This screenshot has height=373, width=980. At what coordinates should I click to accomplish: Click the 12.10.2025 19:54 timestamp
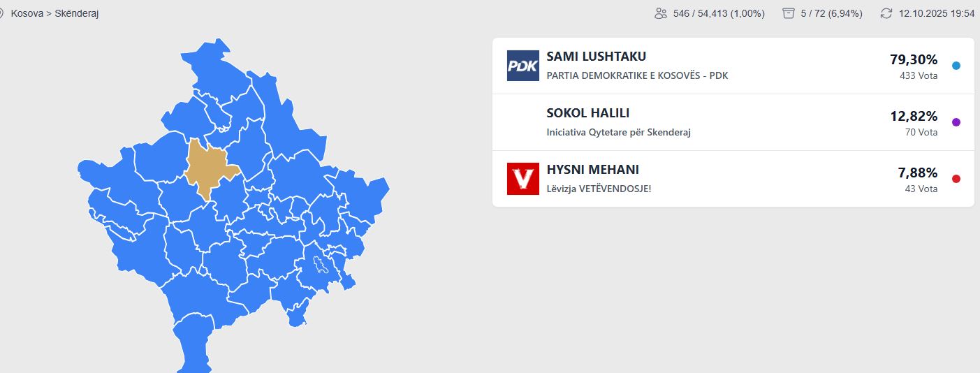pos(936,13)
